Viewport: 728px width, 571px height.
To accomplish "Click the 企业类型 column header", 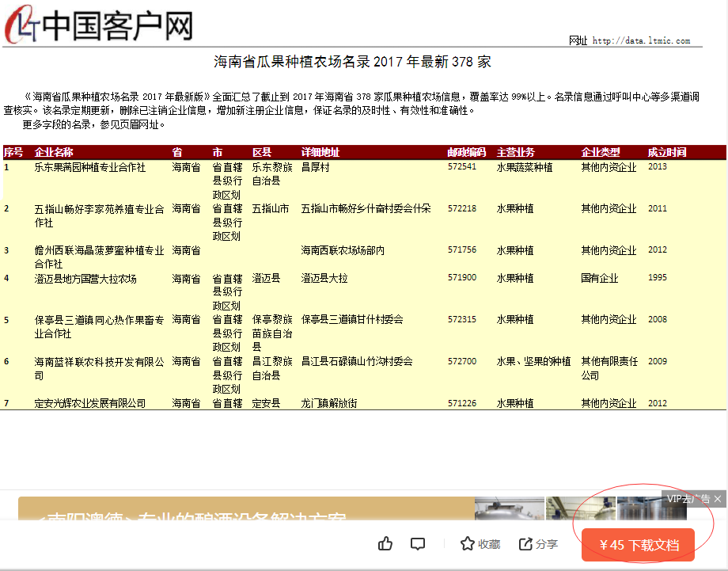I will coord(601,152).
